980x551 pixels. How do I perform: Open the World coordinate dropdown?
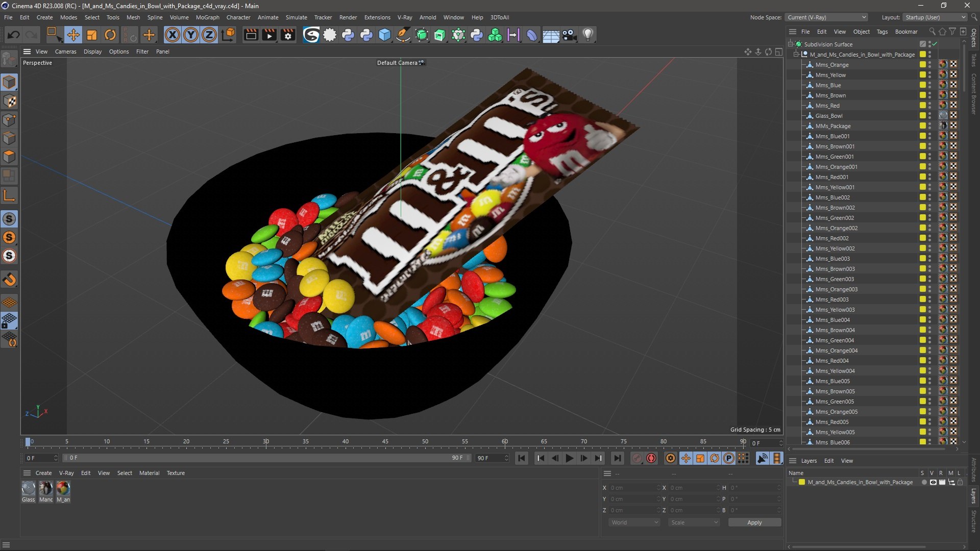(x=634, y=522)
